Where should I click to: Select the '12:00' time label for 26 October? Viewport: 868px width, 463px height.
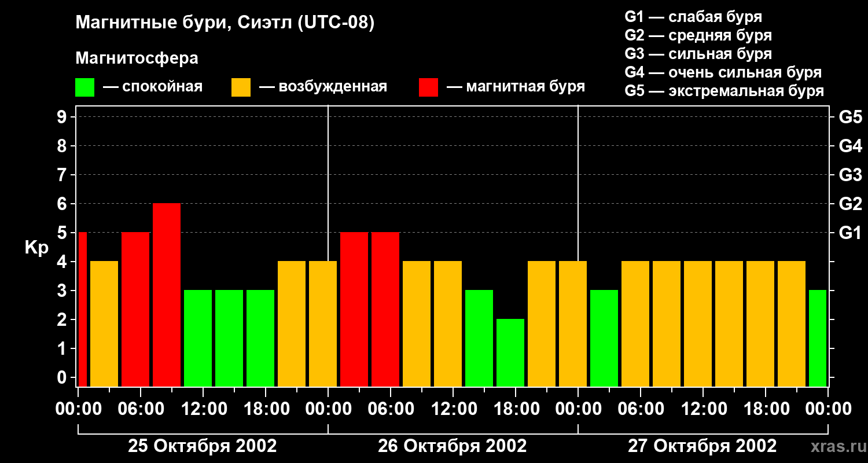pos(453,409)
